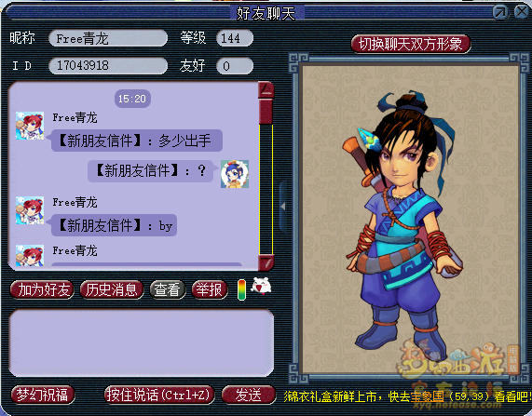Collapse the character portrait panel arrow
This screenshot has height=416, width=532.
[x=282, y=206]
